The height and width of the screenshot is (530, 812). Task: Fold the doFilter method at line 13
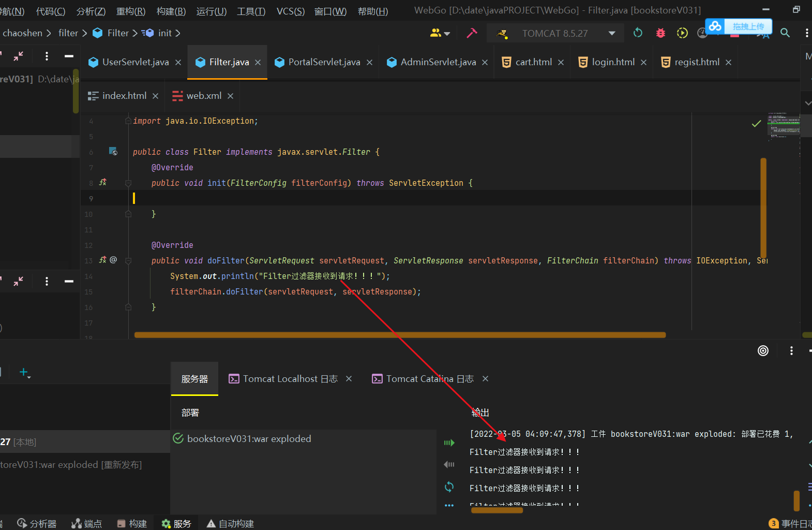(x=128, y=260)
